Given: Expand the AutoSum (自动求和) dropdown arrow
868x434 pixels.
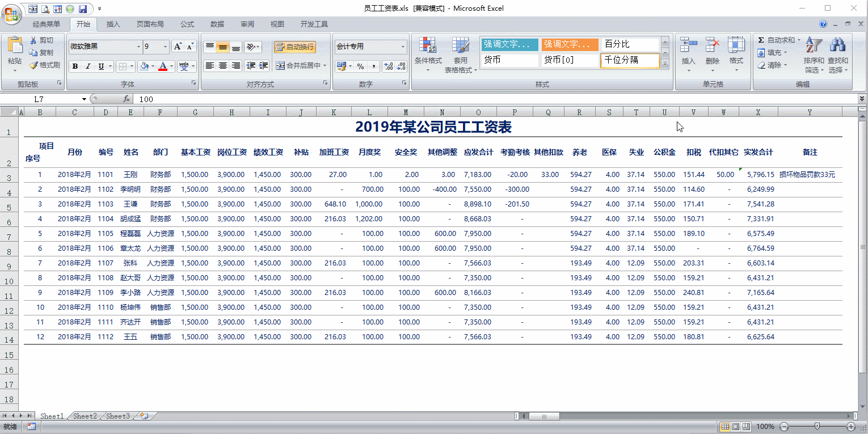Looking at the screenshot, I should [799, 40].
